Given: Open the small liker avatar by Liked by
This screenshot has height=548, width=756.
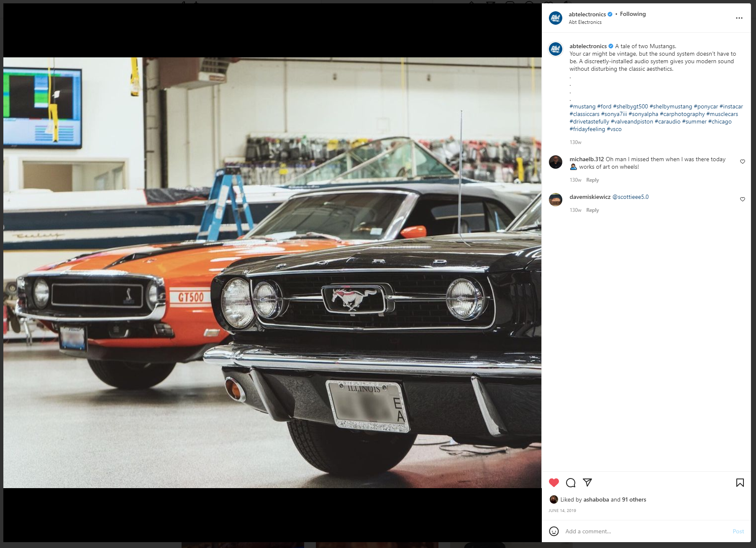Looking at the screenshot, I should [x=554, y=499].
